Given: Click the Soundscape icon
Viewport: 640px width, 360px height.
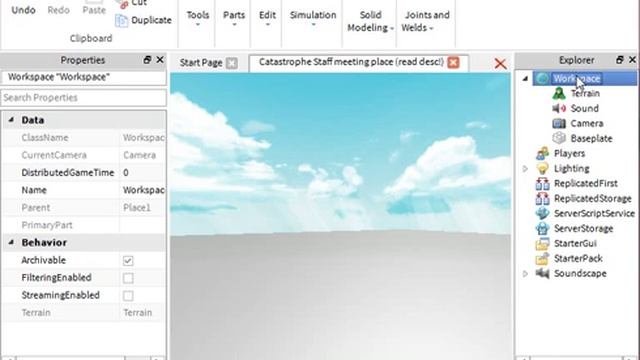Looking at the screenshot, I should [542, 273].
